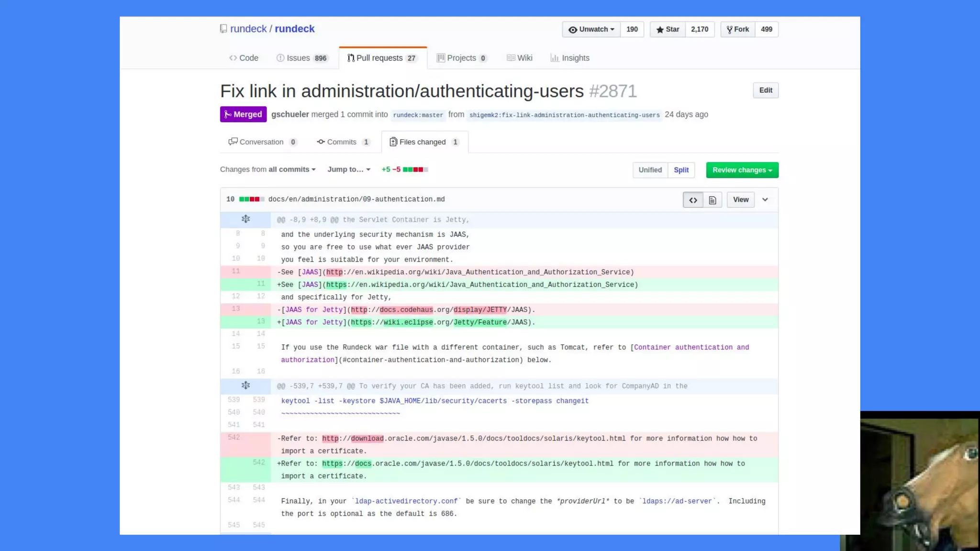
Task: Click the purple Merged status badge
Action: tap(243, 114)
